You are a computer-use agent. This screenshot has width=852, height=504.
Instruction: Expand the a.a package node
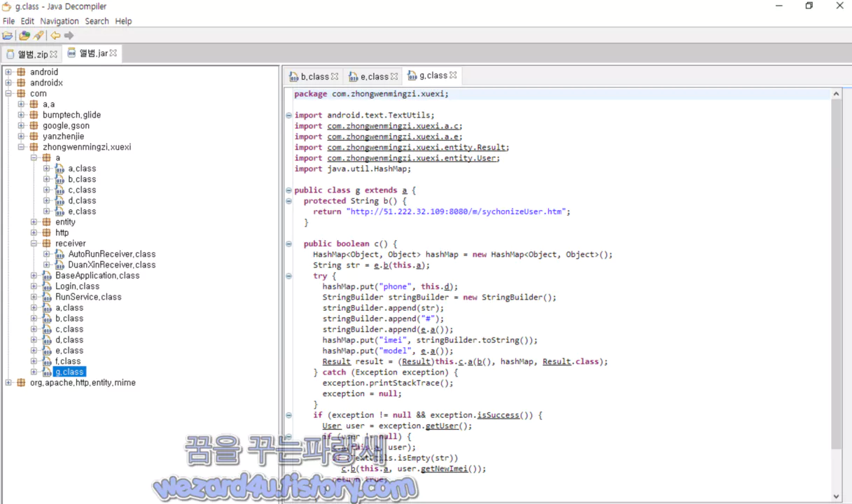point(21,104)
